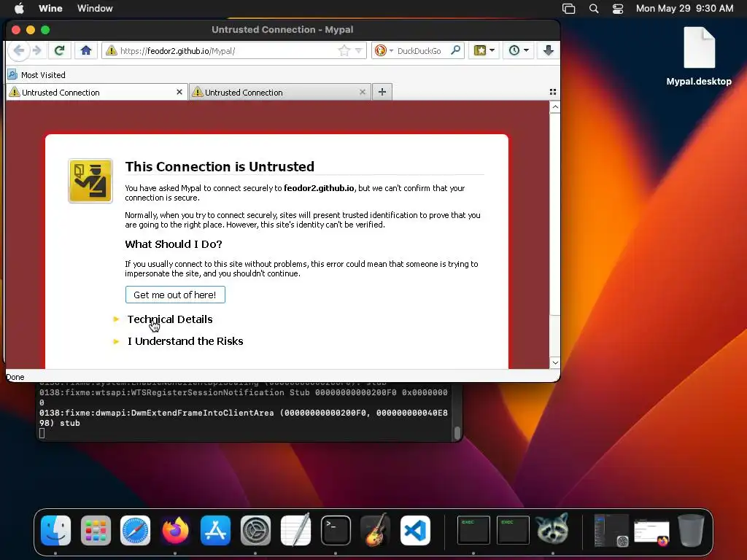
Task: Click the page scrollbar down arrow
Action: click(x=555, y=363)
